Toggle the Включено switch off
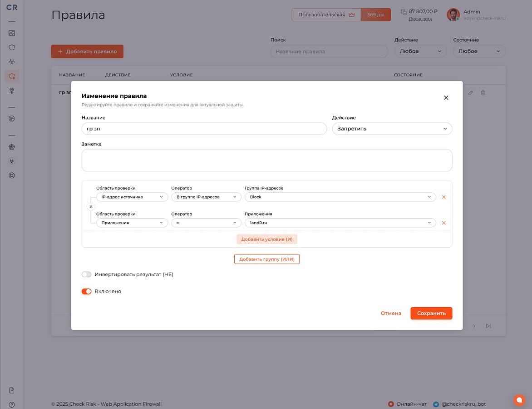The height and width of the screenshot is (409, 532). click(x=87, y=291)
